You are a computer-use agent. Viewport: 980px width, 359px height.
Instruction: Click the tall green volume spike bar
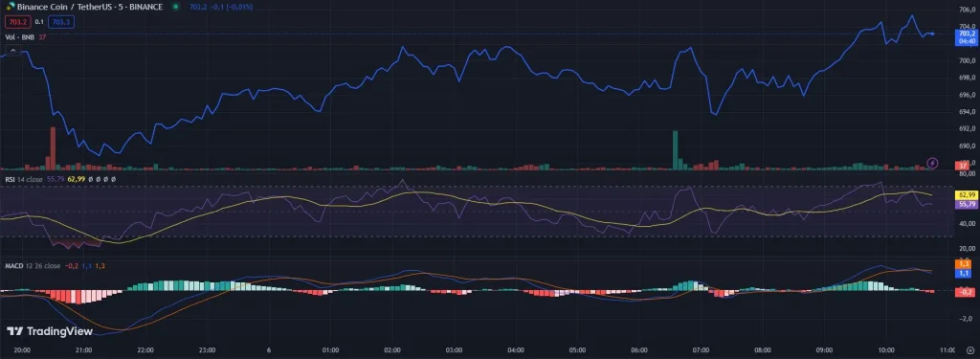675,149
